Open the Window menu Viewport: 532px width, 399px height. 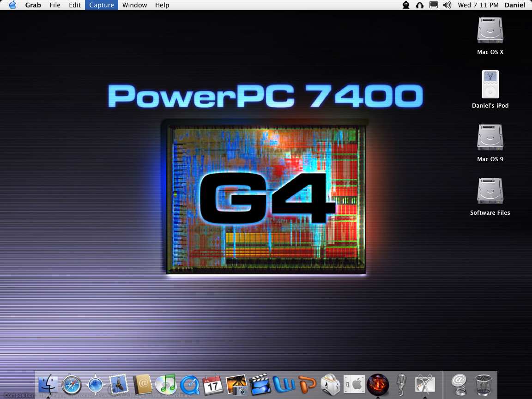135,5
